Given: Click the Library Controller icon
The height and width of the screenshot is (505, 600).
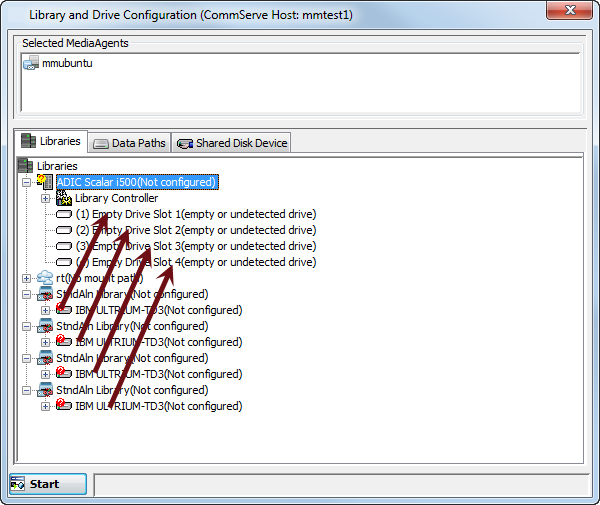Looking at the screenshot, I should (x=65, y=198).
